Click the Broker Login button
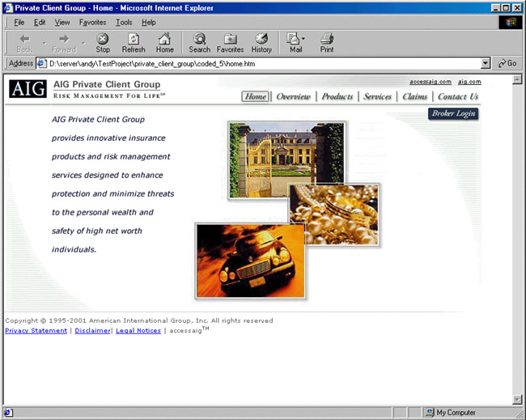Viewport: 526px width, 420px height. [453, 114]
